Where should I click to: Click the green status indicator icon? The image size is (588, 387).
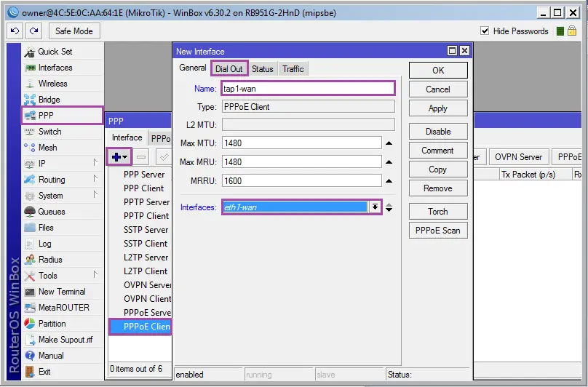point(560,31)
